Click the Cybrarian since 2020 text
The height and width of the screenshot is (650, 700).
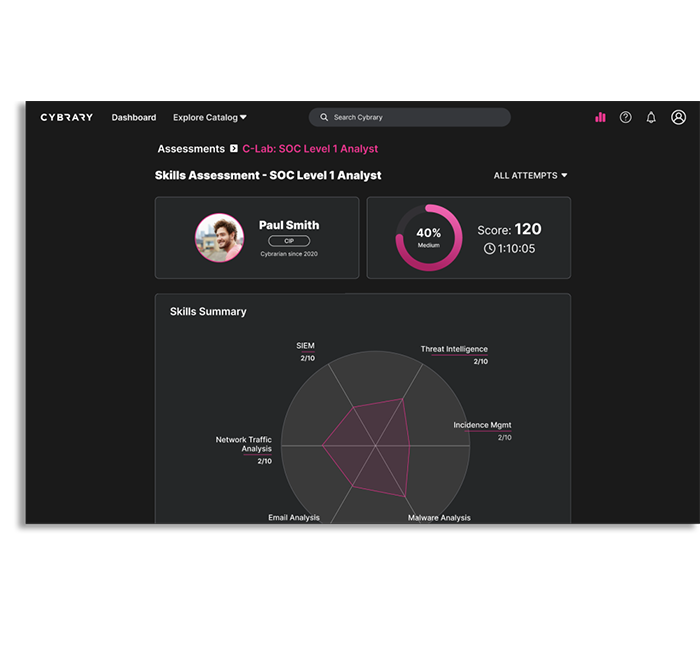289,254
